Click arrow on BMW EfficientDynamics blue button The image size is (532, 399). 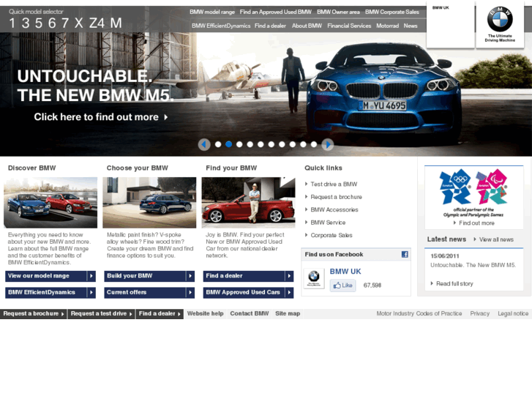click(x=91, y=292)
